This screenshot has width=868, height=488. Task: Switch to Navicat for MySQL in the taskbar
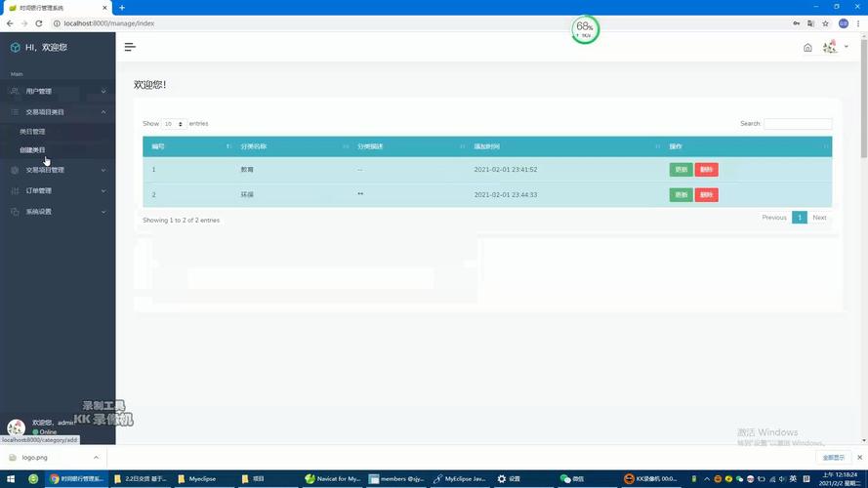coord(332,479)
